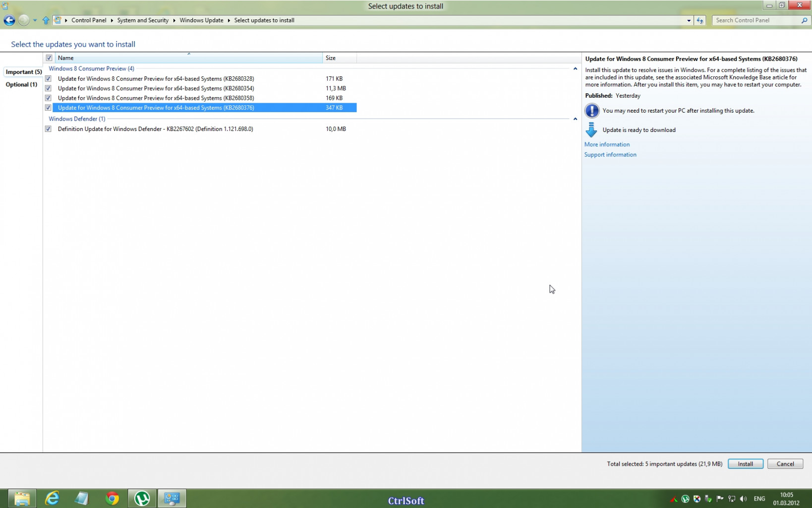Toggle the select-all checkbox in the header

(49, 58)
